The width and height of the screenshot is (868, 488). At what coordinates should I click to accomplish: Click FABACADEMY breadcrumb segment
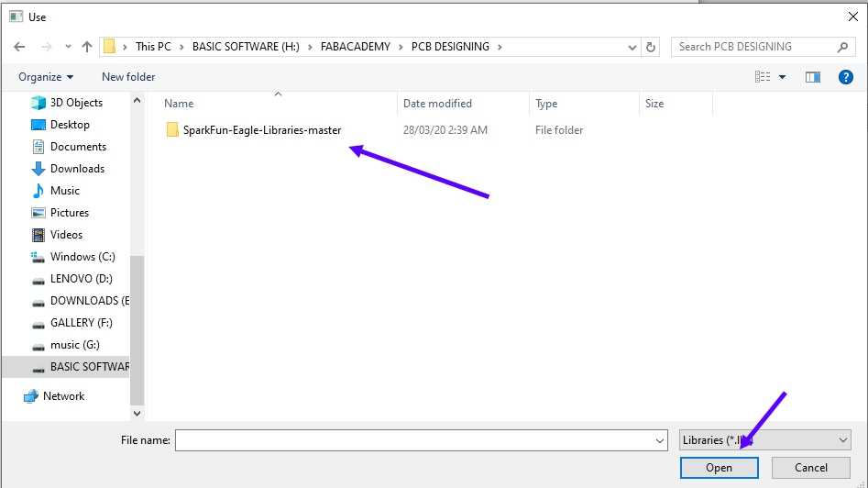coord(356,47)
